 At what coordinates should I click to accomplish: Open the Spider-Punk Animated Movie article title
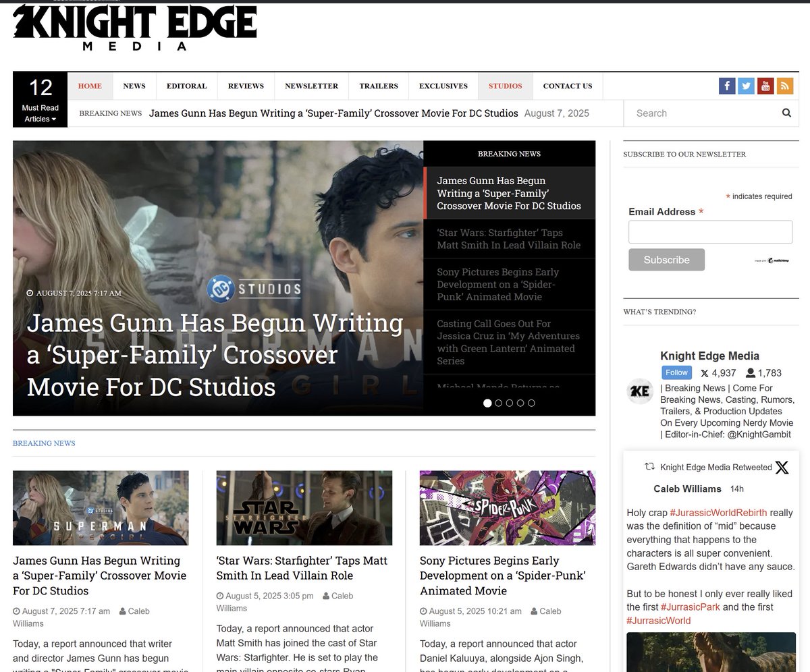503,576
